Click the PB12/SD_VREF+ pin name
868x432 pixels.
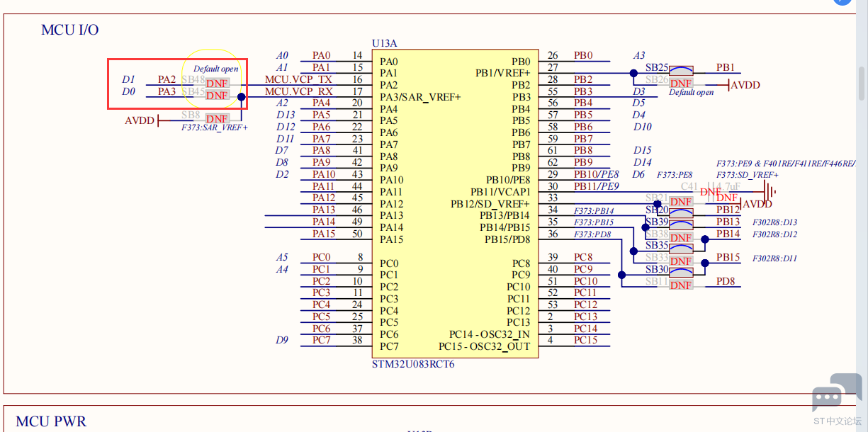490,204
